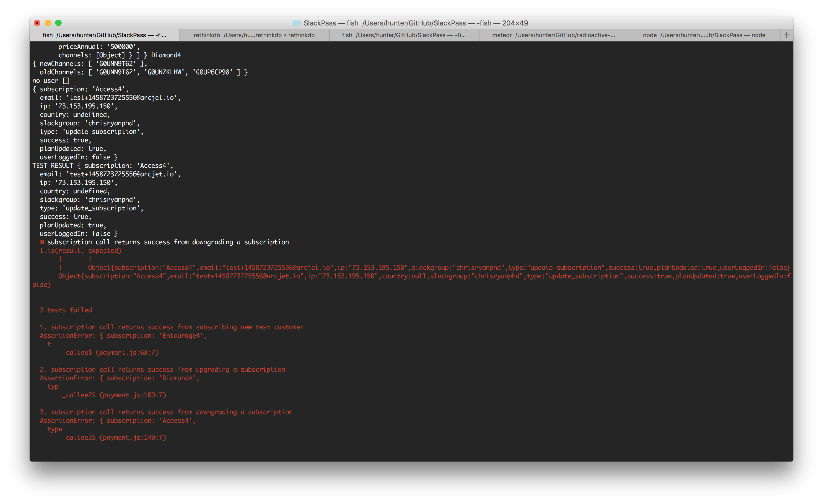Switch to the third fish SlackPass tab
This screenshot has height=504, width=823.
404,35
